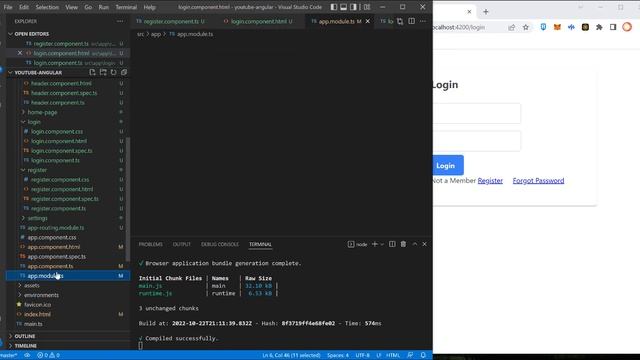640x360 pixels.
Task: Open browser profile avatar
Action: point(627,27)
